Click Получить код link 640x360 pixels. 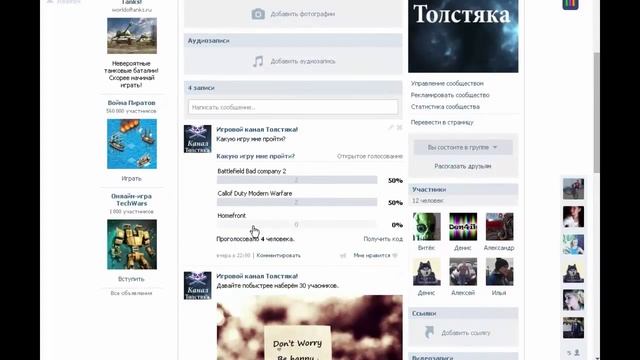(383, 239)
